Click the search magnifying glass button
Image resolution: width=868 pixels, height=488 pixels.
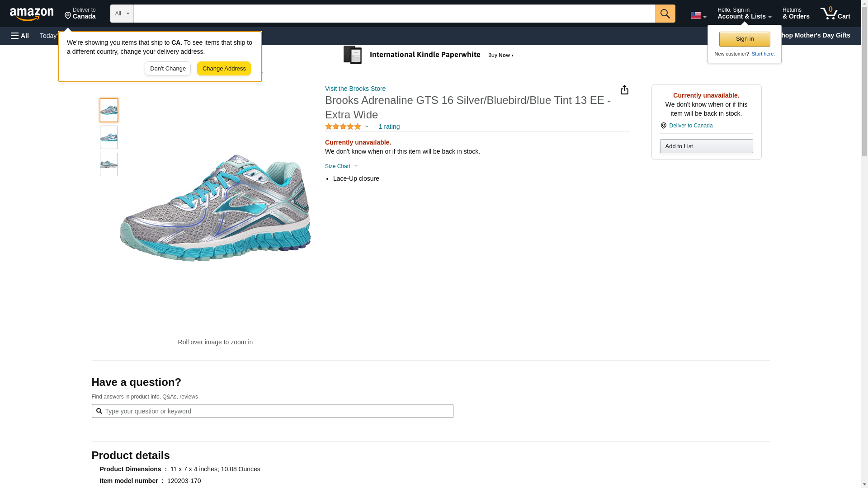click(665, 14)
